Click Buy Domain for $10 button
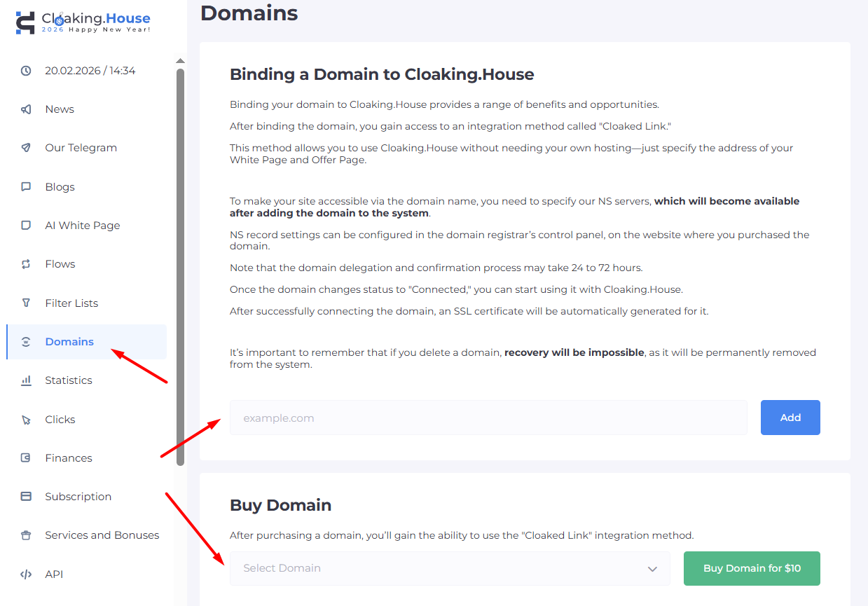 pos(751,568)
